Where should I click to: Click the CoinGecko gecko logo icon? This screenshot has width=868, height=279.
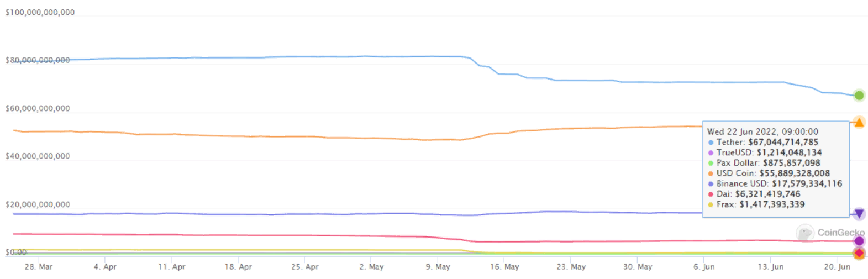point(805,233)
